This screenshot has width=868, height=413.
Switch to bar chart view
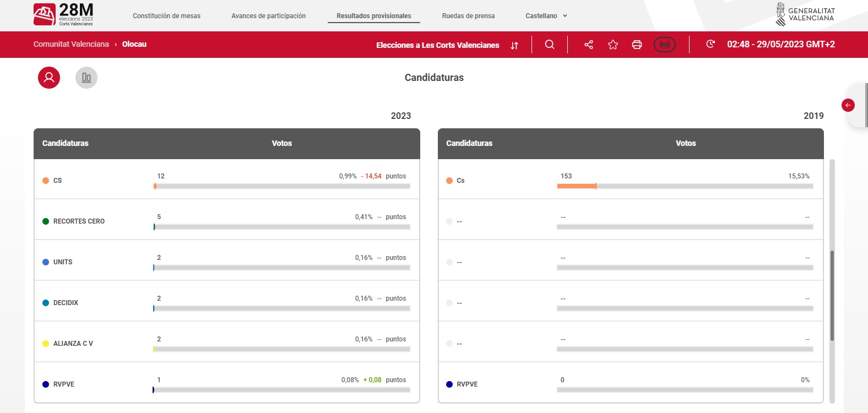point(86,78)
